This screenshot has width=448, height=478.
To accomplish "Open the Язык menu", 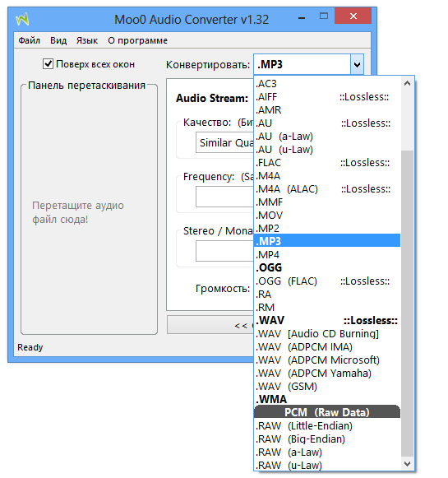I will [x=87, y=40].
